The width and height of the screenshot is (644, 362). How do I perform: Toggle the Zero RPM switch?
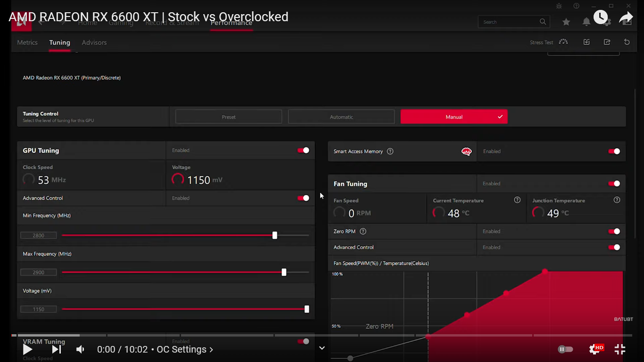click(614, 231)
